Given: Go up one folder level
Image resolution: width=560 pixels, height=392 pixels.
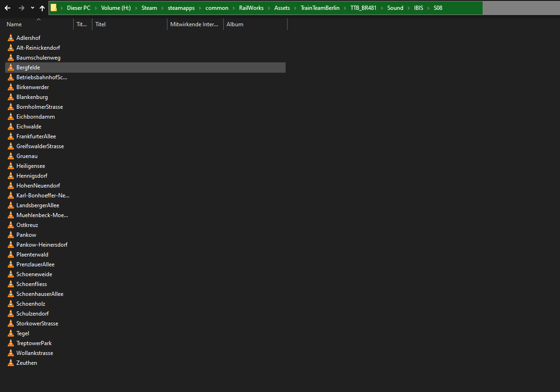Looking at the screenshot, I should coord(42,8).
